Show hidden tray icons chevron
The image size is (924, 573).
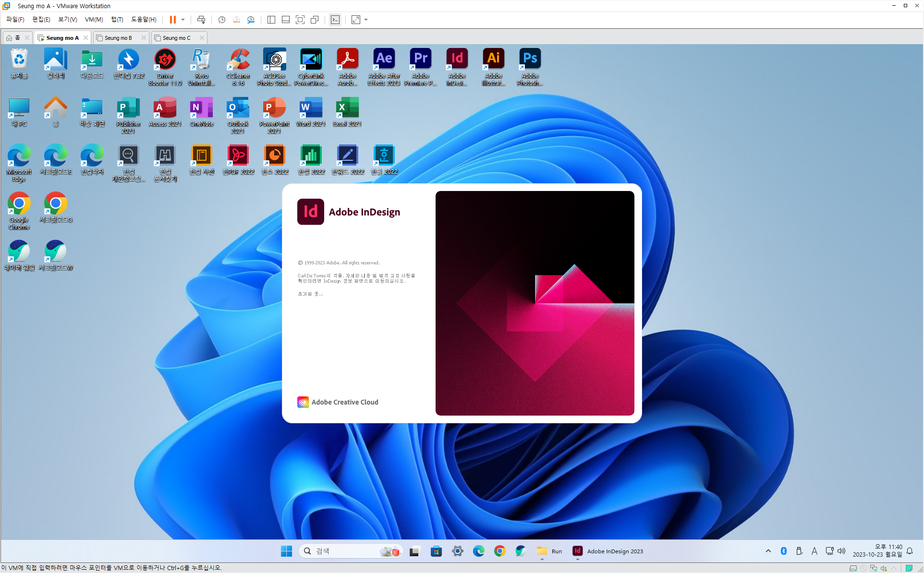pyautogui.click(x=768, y=551)
